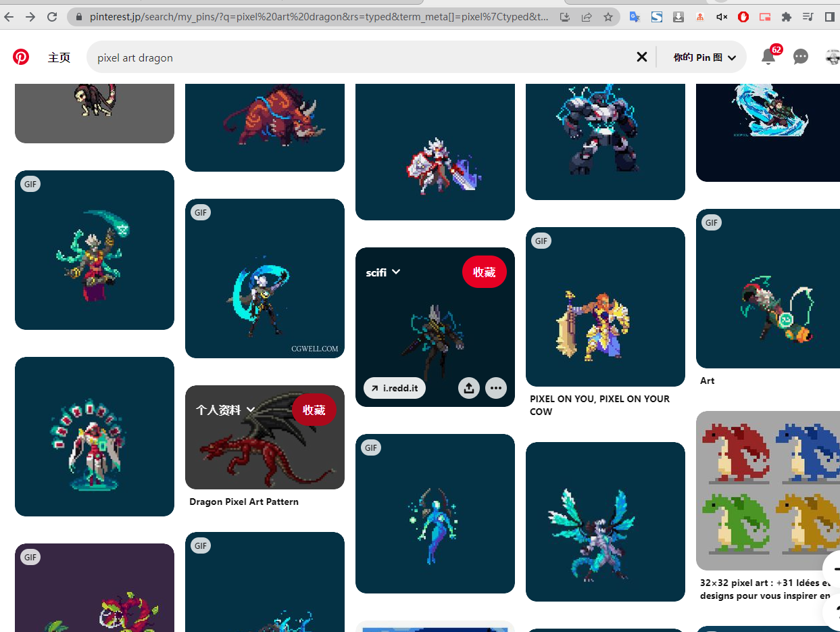This screenshot has width=840, height=632.
Task: Toggle the tab mute speaker extension
Action: [x=722, y=17]
